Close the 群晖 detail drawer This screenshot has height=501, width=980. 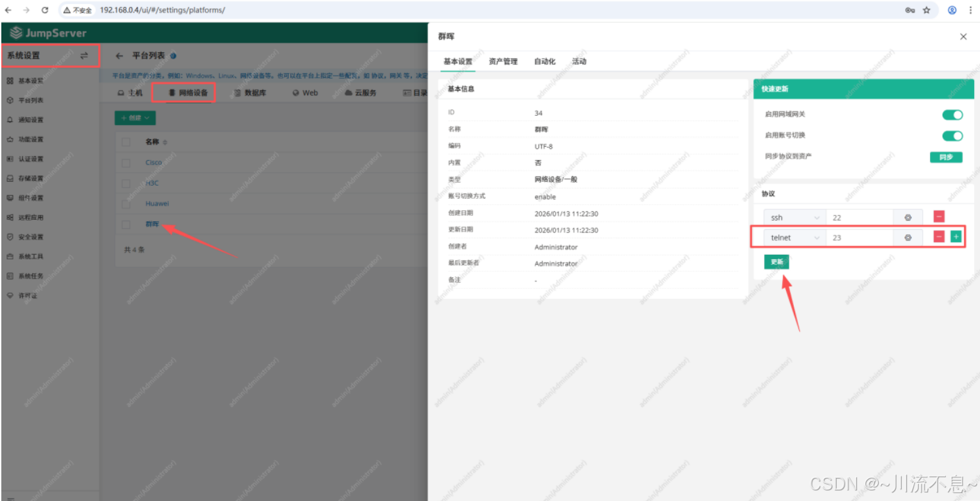[x=964, y=37]
